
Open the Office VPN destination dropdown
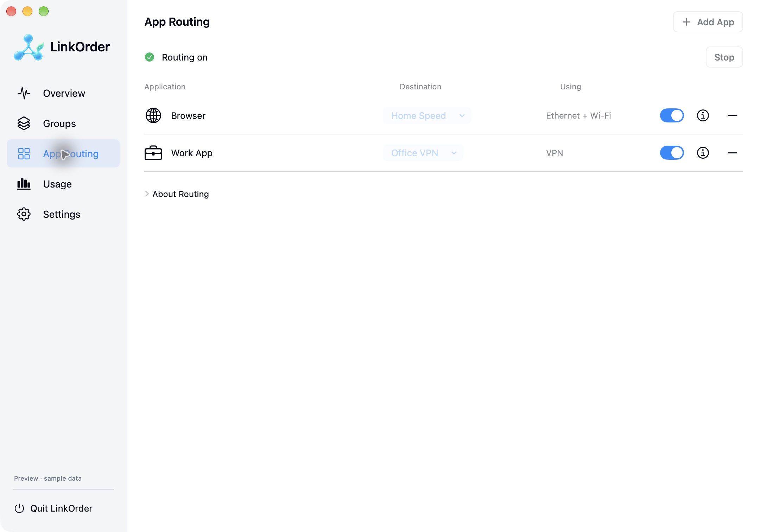(423, 153)
